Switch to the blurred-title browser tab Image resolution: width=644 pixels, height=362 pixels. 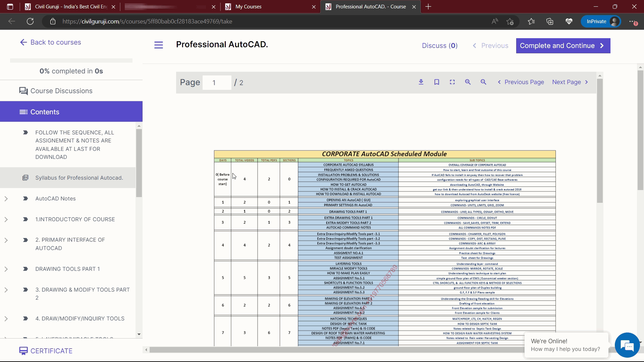coord(170,7)
